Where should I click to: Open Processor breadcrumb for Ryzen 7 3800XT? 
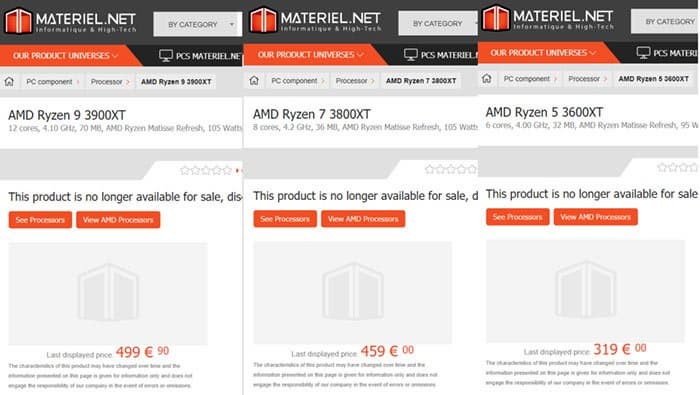click(x=351, y=81)
